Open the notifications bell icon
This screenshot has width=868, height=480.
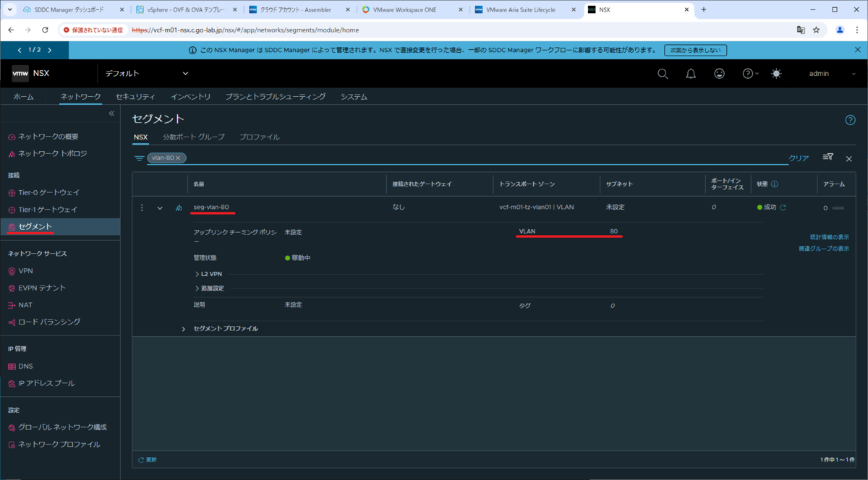click(691, 74)
